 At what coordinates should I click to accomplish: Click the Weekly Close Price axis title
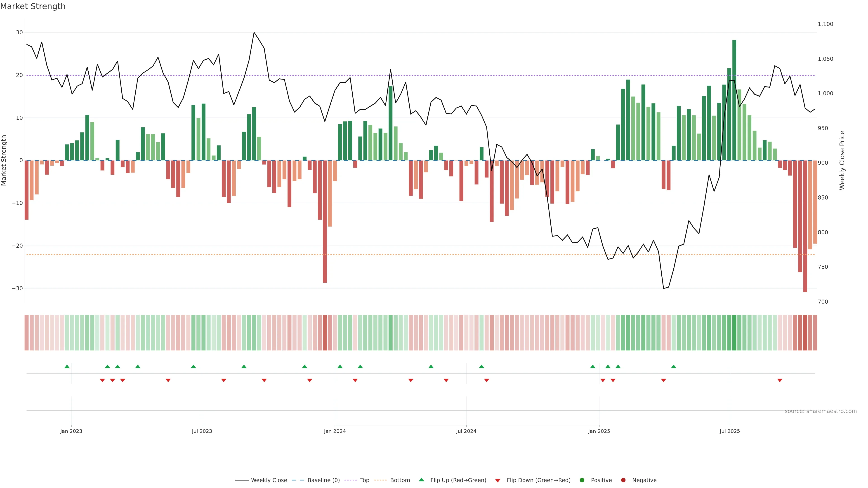point(842,160)
